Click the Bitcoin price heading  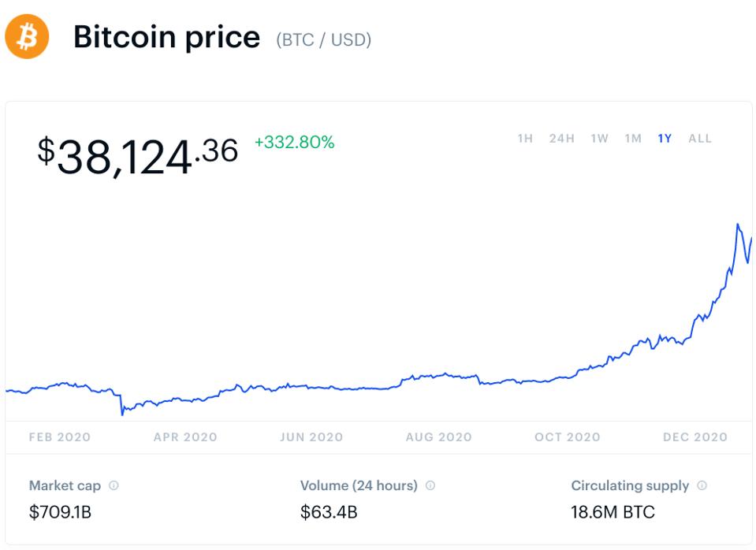pos(166,38)
